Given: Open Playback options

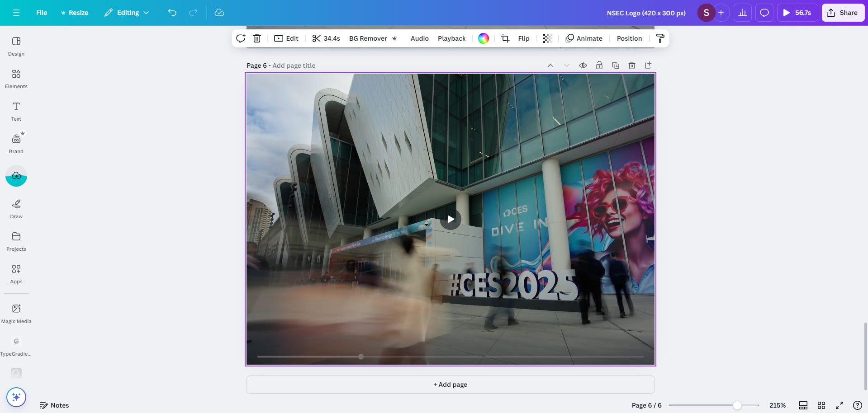Looking at the screenshot, I should point(451,38).
